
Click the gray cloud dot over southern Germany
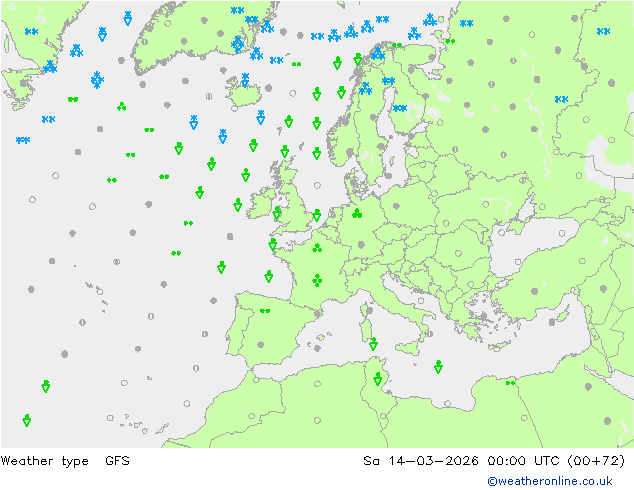pyautogui.click(x=361, y=245)
